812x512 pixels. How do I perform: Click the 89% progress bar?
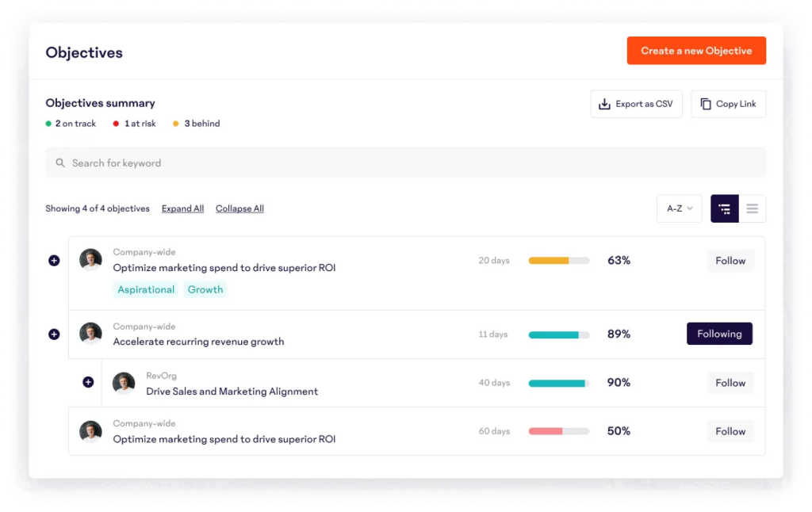point(558,334)
